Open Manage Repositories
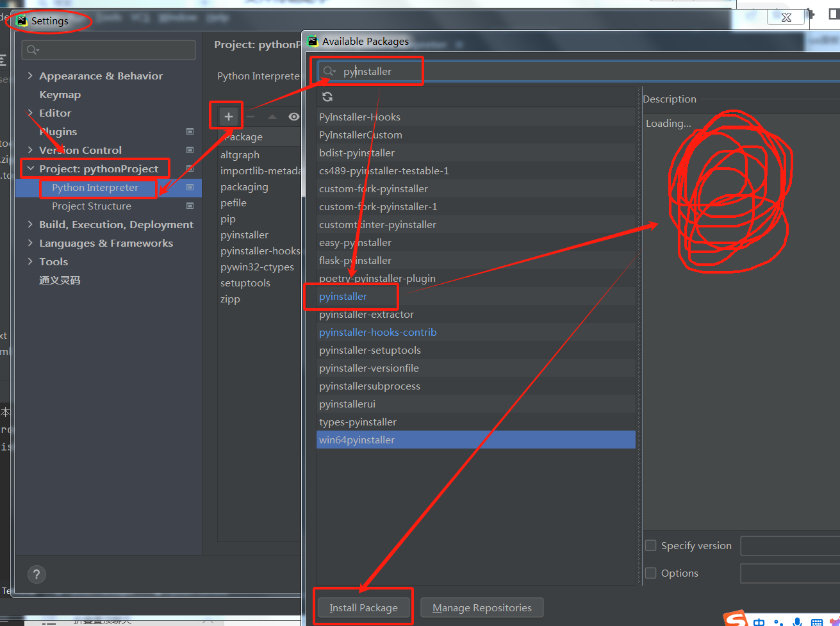Screen dimensions: 840x626 click(x=482, y=607)
